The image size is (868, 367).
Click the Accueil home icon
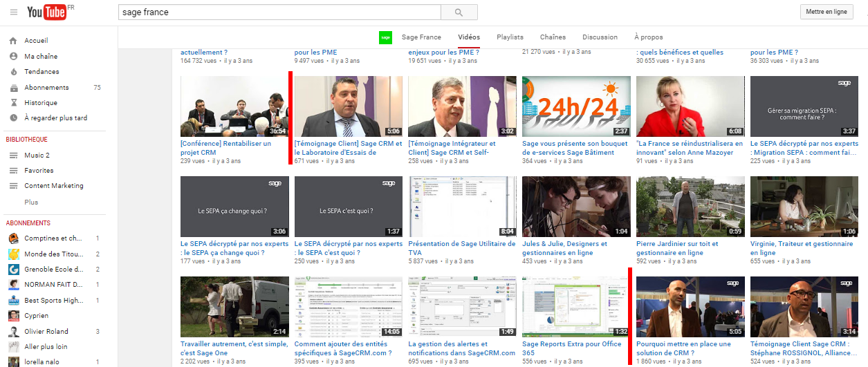tap(13, 41)
